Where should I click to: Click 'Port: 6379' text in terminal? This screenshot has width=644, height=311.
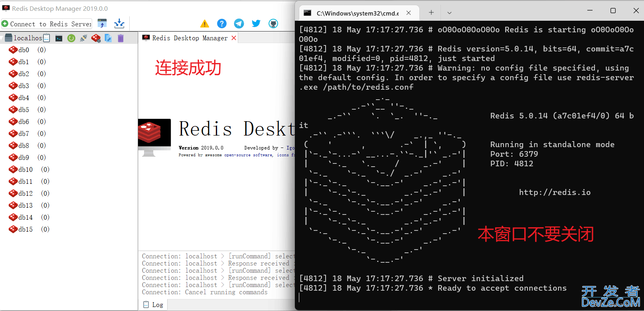point(514,154)
